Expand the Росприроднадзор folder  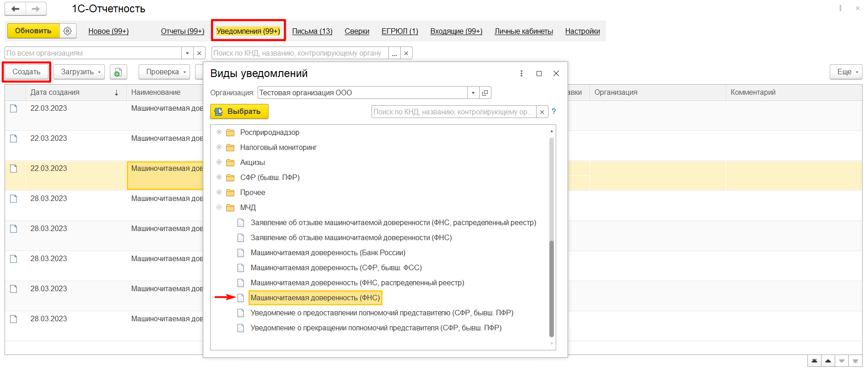coord(219,132)
